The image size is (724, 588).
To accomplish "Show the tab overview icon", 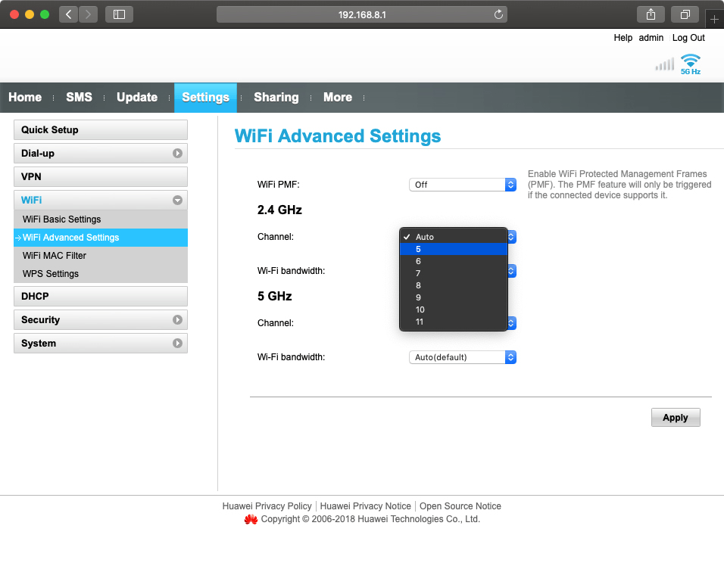I will click(x=685, y=14).
